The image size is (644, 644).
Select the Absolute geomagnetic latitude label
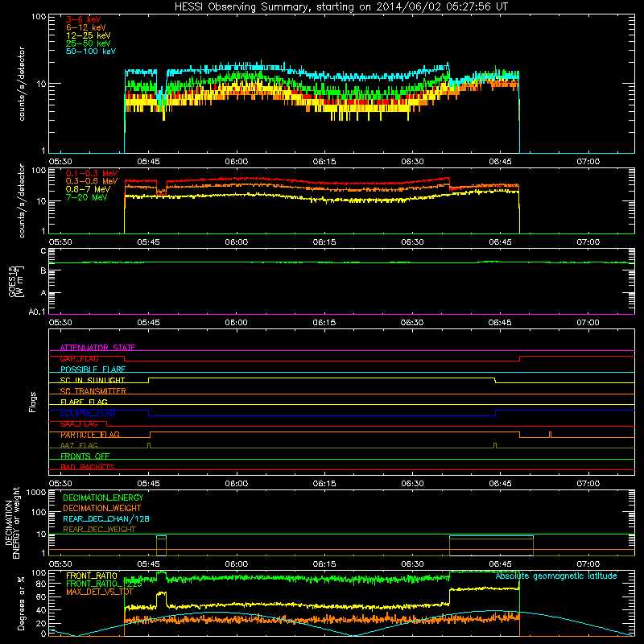point(556,576)
